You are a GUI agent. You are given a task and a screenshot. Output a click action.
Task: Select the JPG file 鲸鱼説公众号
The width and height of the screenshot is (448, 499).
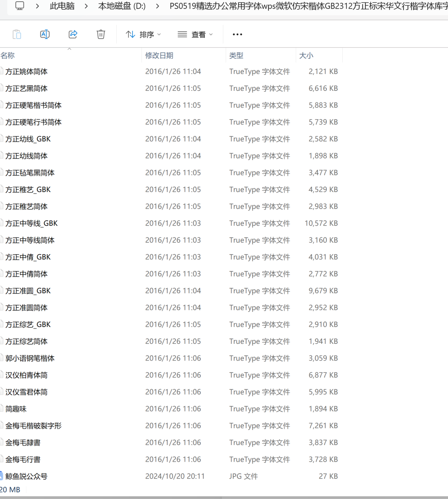click(x=27, y=477)
